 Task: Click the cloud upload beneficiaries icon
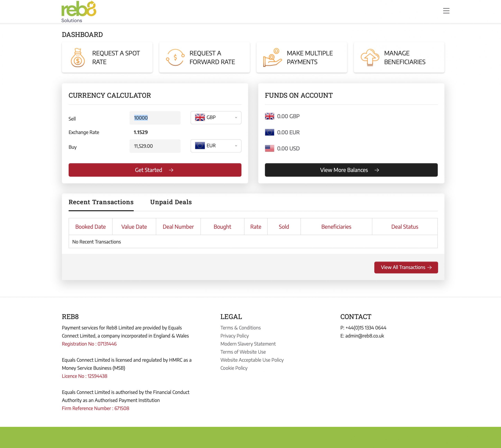pos(369,57)
